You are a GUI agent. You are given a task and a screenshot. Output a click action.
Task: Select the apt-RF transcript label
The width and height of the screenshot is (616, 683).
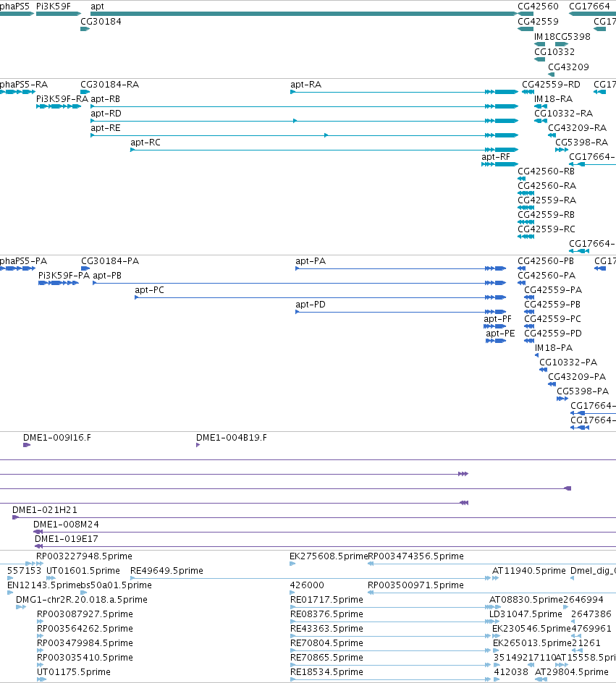click(496, 157)
